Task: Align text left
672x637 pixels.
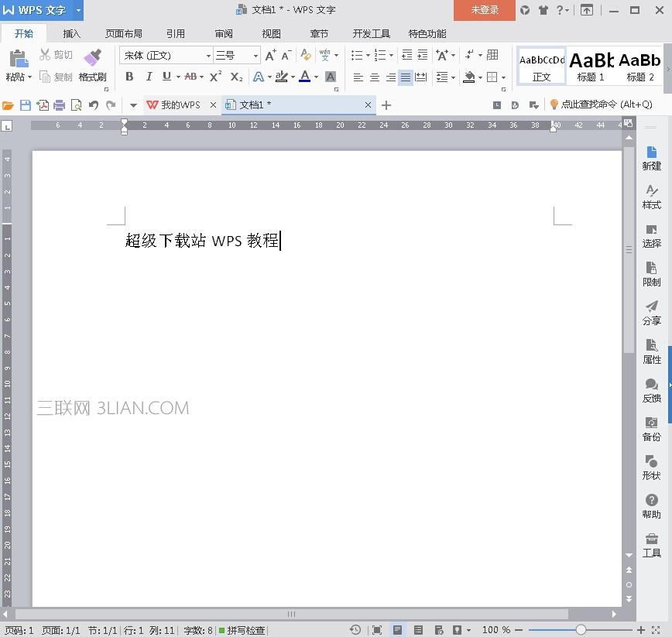Action: click(358, 77)
